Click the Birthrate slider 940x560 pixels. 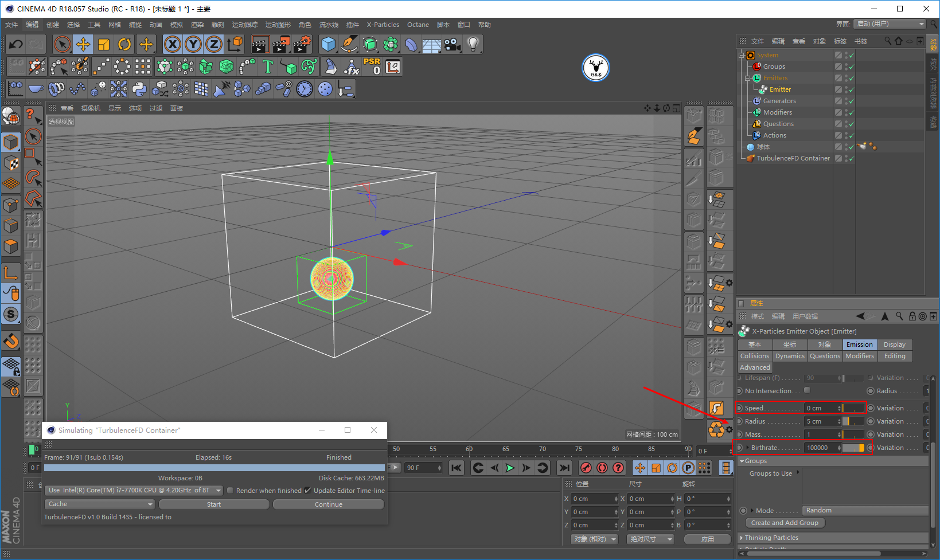pos(853,448)
